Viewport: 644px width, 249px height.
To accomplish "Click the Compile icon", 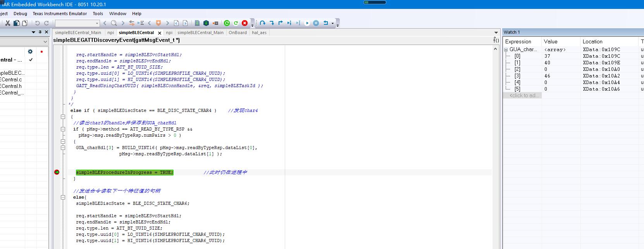I will tap(197, 23).
